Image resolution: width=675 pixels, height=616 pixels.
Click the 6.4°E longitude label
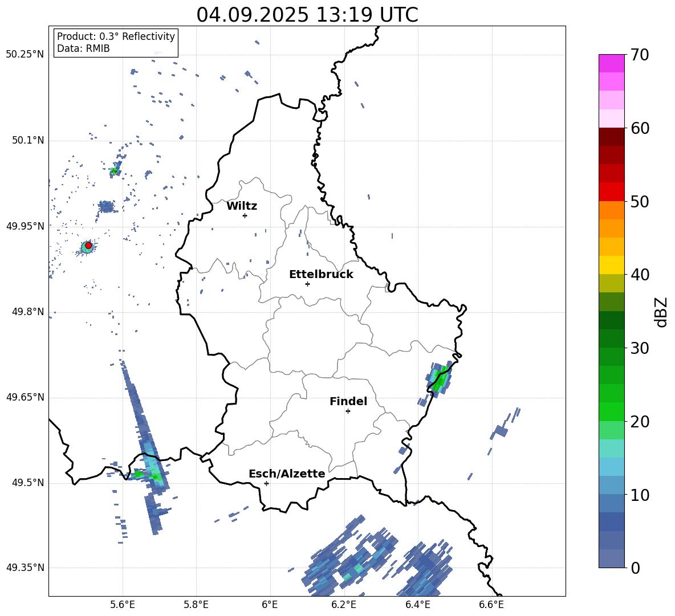[417, 605]
